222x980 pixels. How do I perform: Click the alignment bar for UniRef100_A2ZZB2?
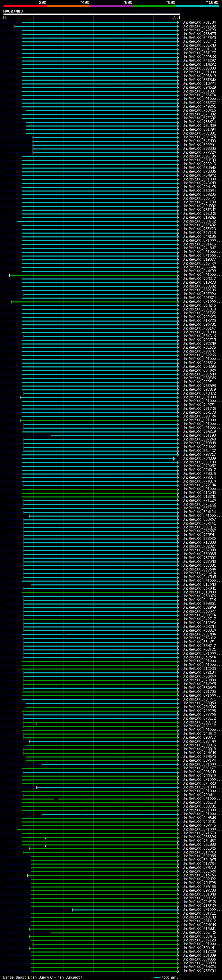tap(97, 26)
